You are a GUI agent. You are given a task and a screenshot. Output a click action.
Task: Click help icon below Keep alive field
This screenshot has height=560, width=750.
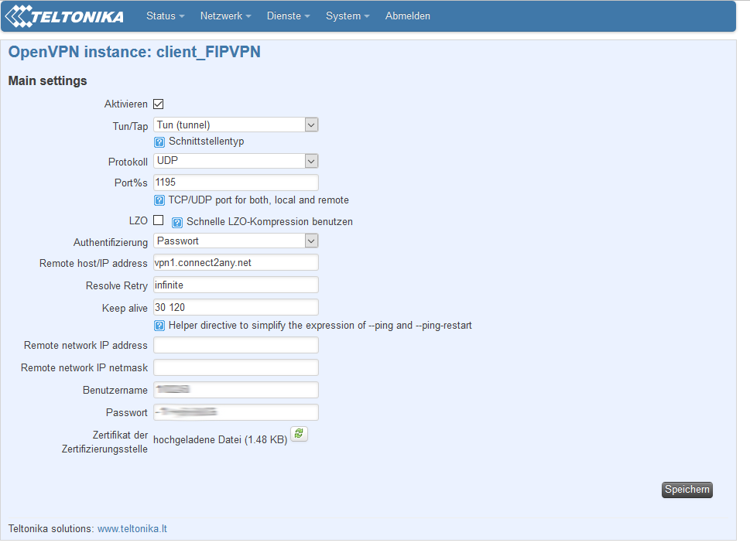coord(159,326)
